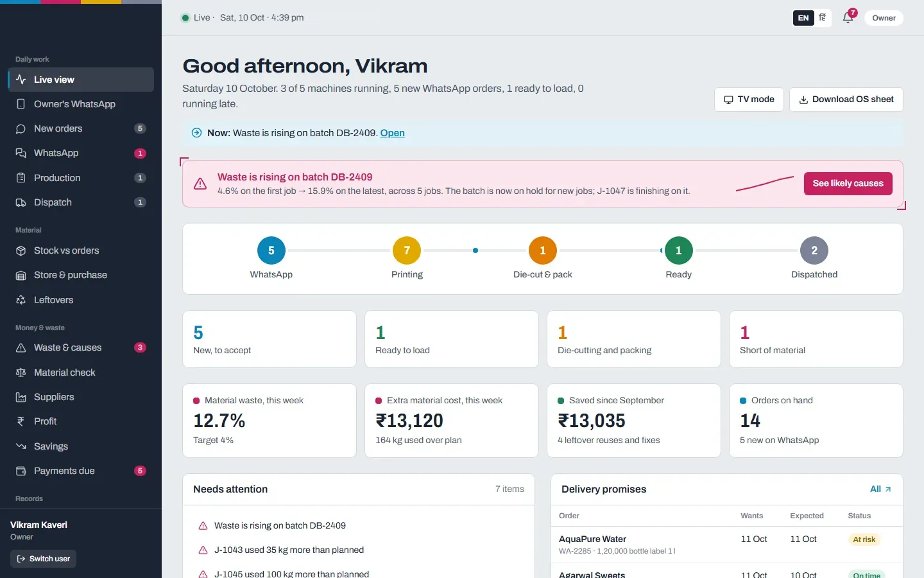This screenshot has height=578, width=924.
Task: Open 'Material waste, this week' card
Action: coord(269,421)
